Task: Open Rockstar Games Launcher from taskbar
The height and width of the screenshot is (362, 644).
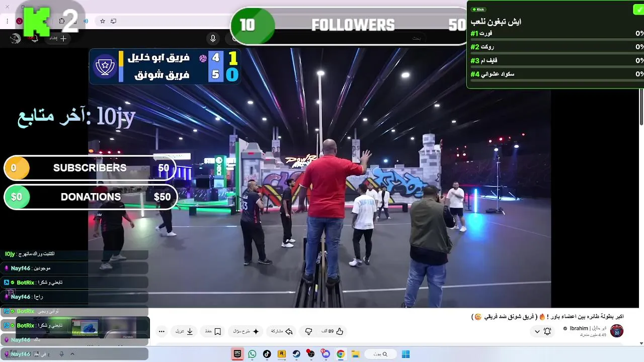Action: coord(282,354)
